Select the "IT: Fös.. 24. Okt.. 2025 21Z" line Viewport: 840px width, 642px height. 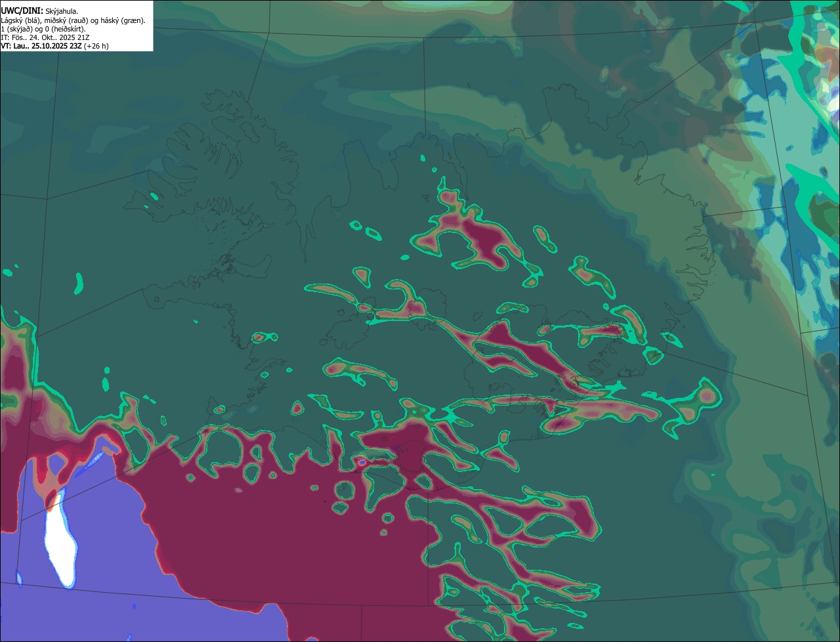[x=45, y=37]
